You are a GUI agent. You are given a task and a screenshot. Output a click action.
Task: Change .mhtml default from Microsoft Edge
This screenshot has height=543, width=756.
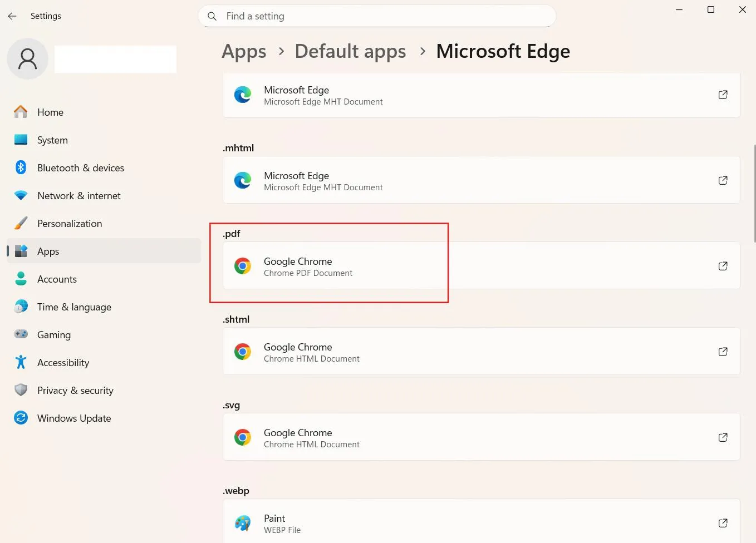[479, 180]
